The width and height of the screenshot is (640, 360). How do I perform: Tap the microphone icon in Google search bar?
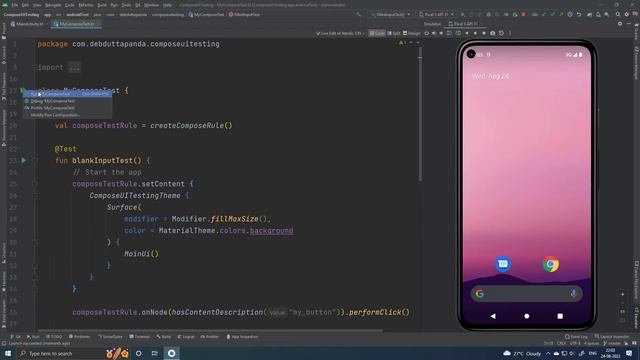pos(573,293)
